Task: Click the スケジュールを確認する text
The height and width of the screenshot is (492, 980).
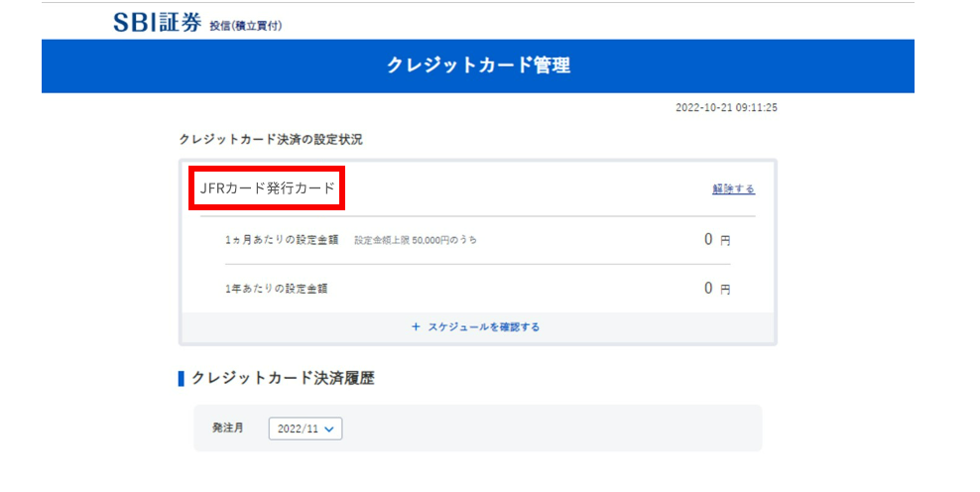Action: point(484,326)
